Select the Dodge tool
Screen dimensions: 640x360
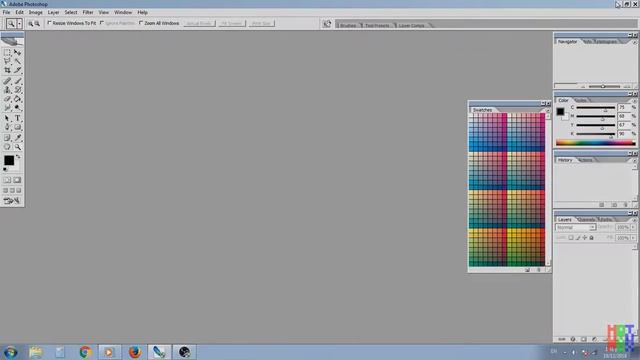18,108
